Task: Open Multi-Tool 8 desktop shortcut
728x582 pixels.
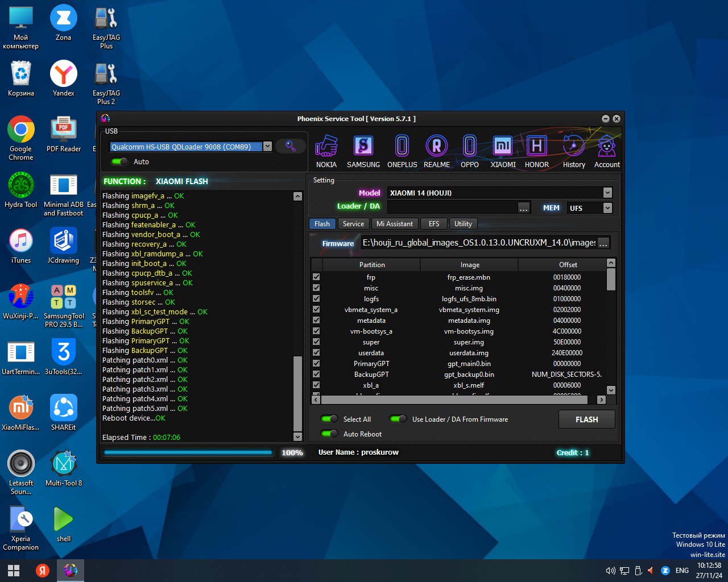Action: [x=64, y=468]
